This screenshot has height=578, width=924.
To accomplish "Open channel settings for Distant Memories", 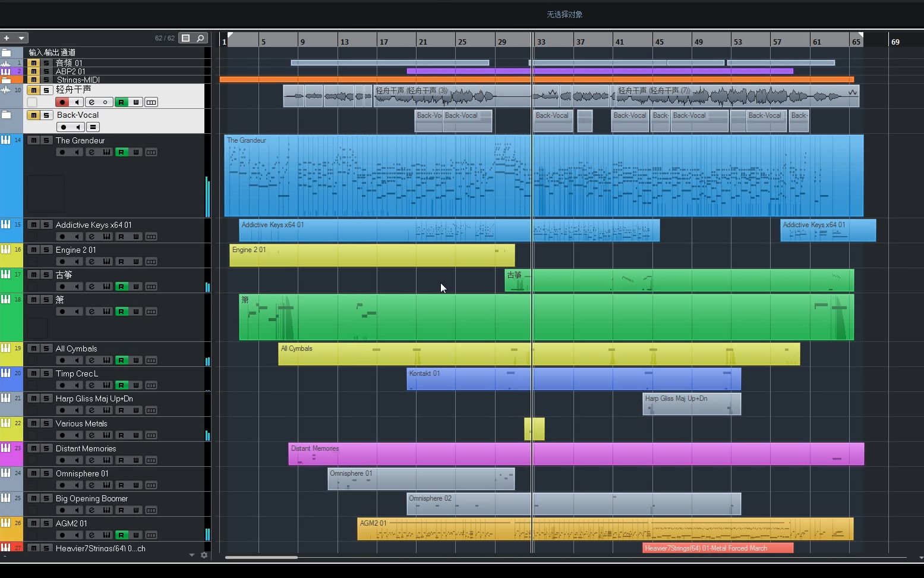I will pos(92,460).
